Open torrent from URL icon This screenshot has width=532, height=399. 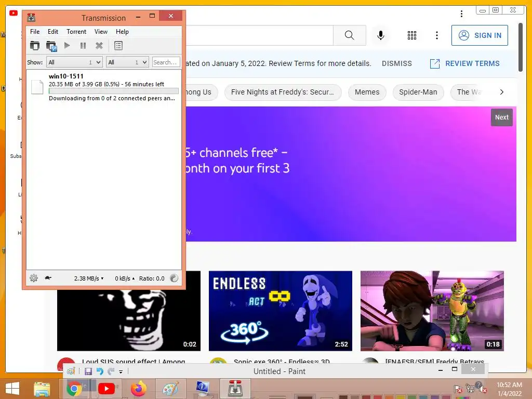(51, 46)
